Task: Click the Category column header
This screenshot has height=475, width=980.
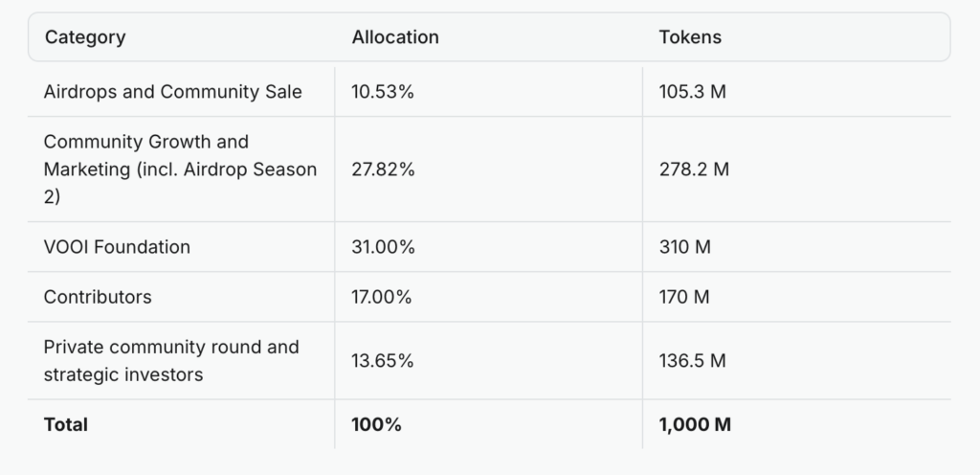Action: (x=84, y=37)
